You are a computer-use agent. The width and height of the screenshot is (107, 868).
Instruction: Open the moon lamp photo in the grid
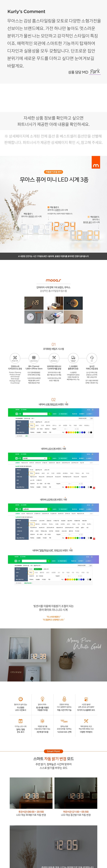[x=73, y=303]
